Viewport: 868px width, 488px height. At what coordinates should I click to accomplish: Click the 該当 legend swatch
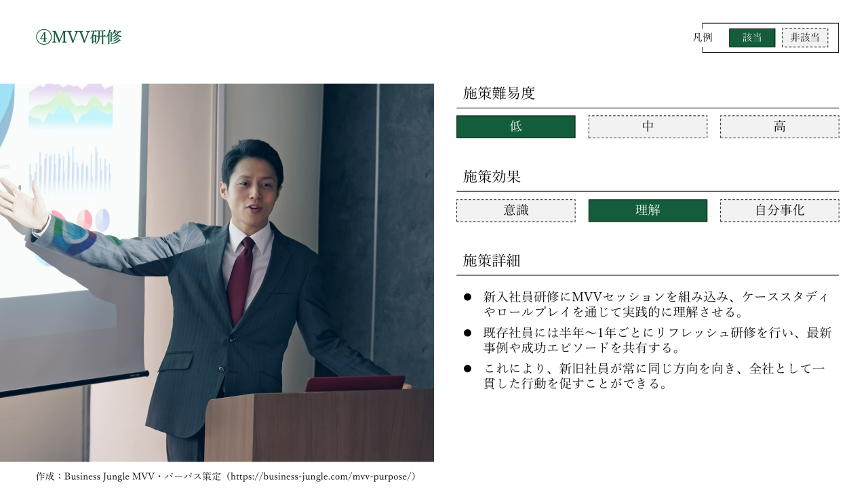click(x=752, y=38)
